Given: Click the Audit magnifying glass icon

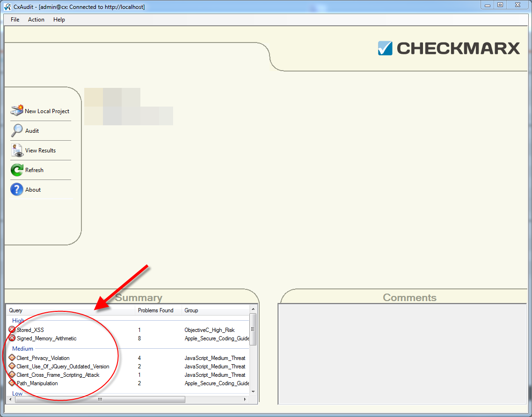Looking at the screenshot, I should 17,130.
